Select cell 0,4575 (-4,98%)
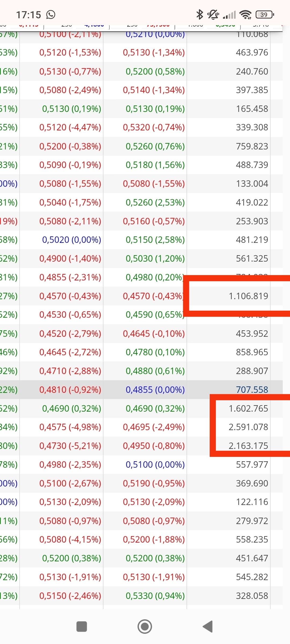 (x=70, y=427)
